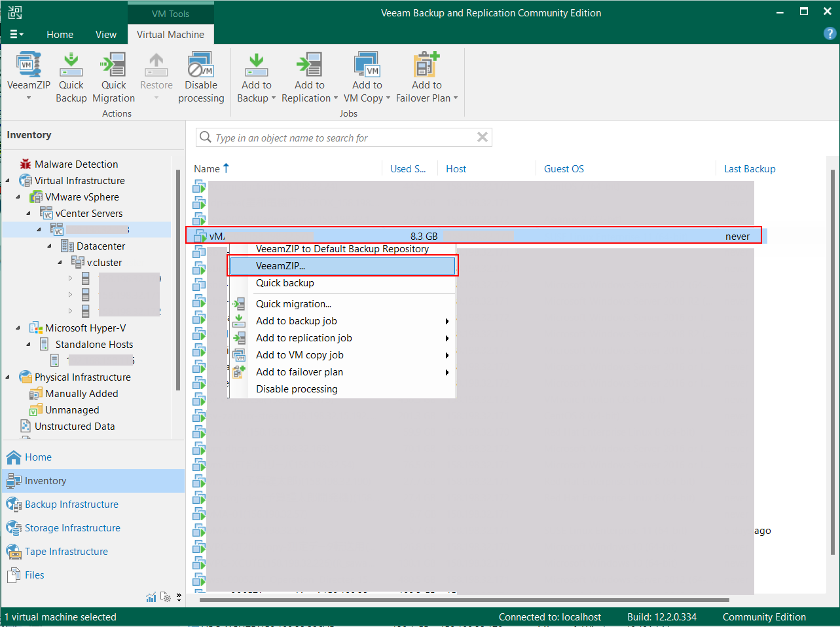Go to Storage Infrastructure view
Image resolution: width=840 pixels, height=627 pixels.
click(93, 528)
